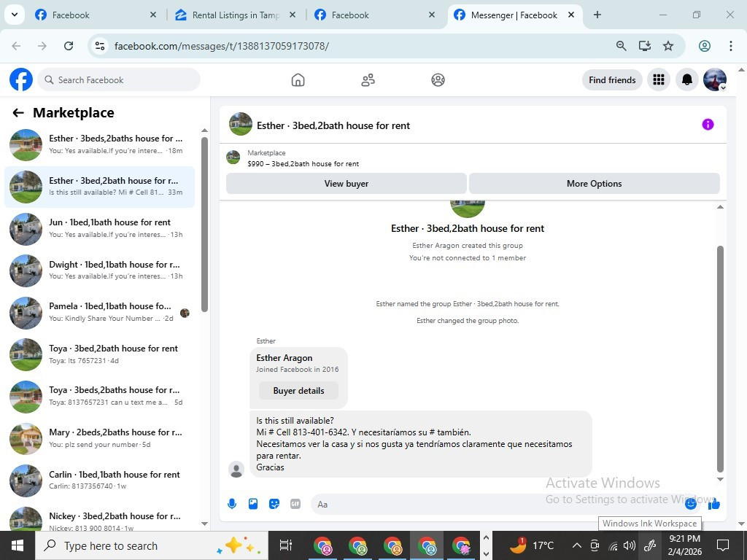Click the back arrow beside Marketplace
Screen dimensions: 747x560
pos(18,113)
